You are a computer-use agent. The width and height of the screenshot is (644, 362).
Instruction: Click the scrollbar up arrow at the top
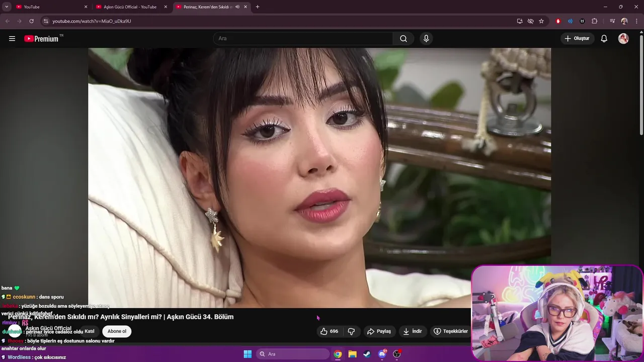[x=641, y=32]
